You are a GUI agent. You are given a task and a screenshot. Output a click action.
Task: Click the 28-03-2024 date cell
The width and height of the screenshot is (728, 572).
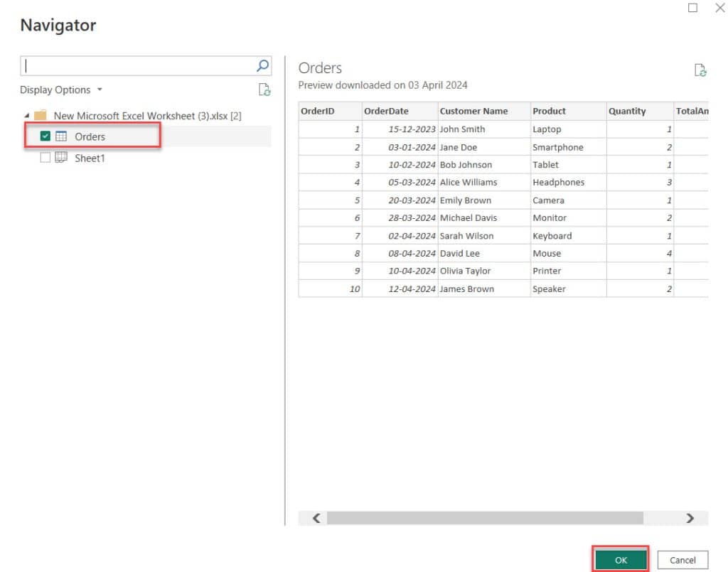click(x=400, y=218)
